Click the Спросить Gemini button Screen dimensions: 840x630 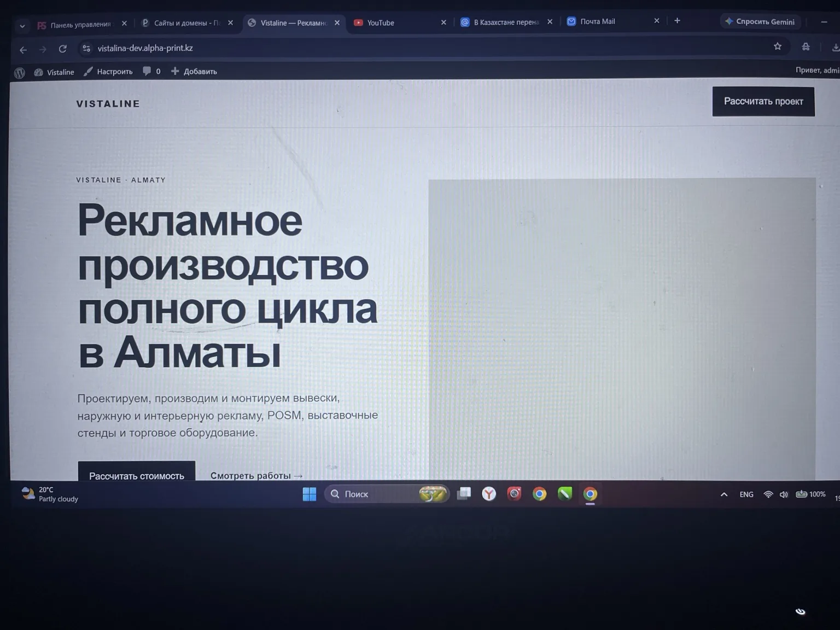tap(760, 22)
